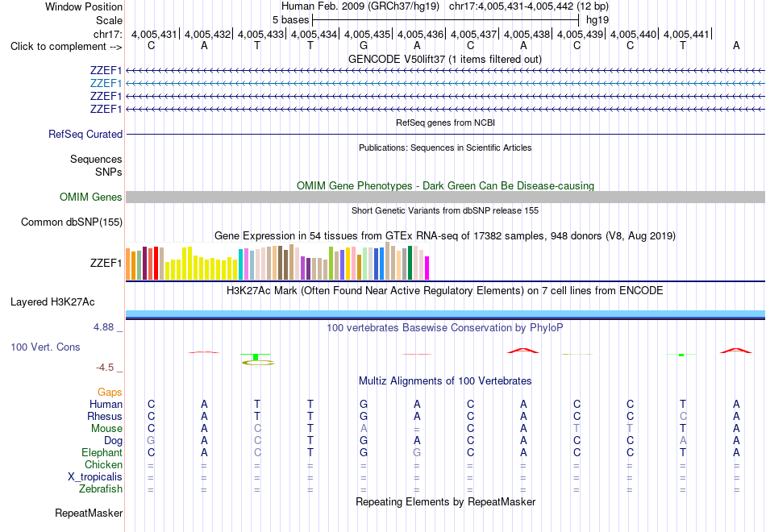The height and width of the screenshot is (532, 766).
Task: Open the RefSeq Curated track label
Action: pos(85,134)
